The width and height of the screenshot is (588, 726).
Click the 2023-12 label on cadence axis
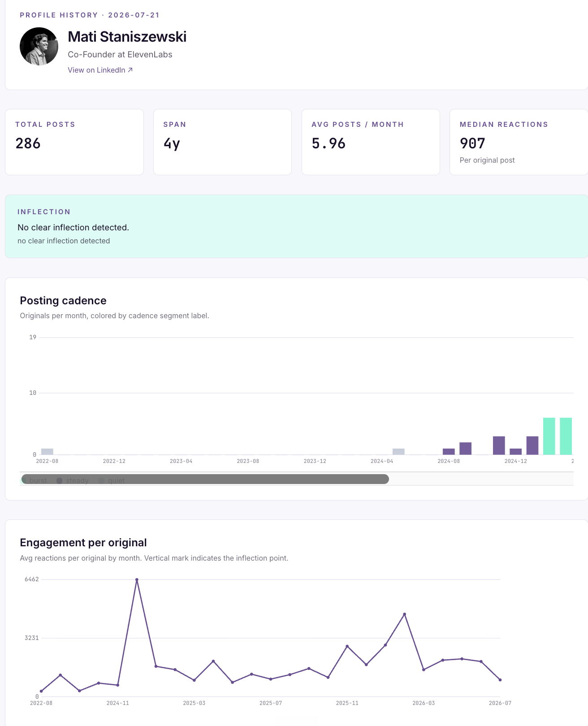tap(315, 461)
